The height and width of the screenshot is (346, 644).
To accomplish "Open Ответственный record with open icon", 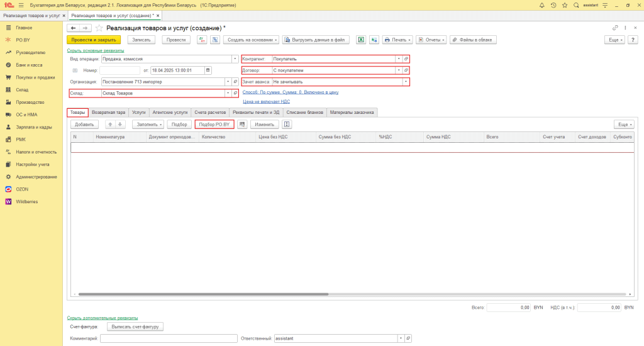I will [x=408, y=338].
